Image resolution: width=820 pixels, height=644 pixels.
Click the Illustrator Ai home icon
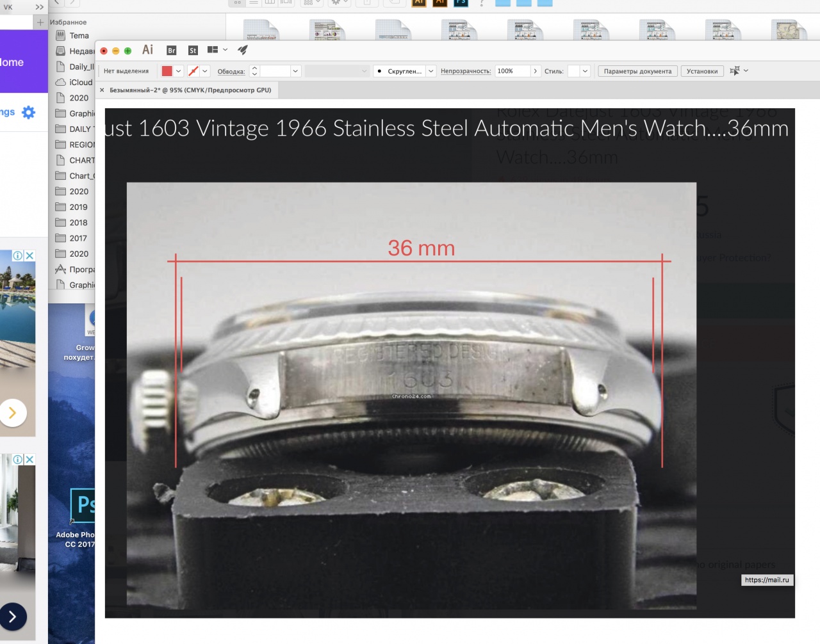pyautogui.click(x=147, y=50)
